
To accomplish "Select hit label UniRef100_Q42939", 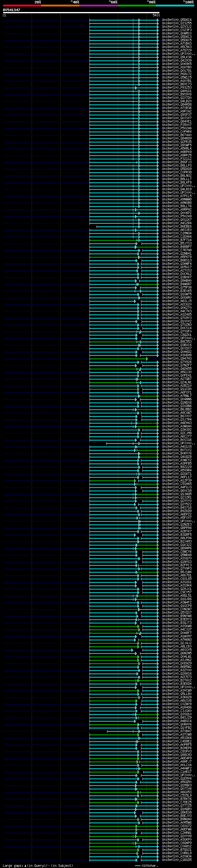I will point(177,60).
